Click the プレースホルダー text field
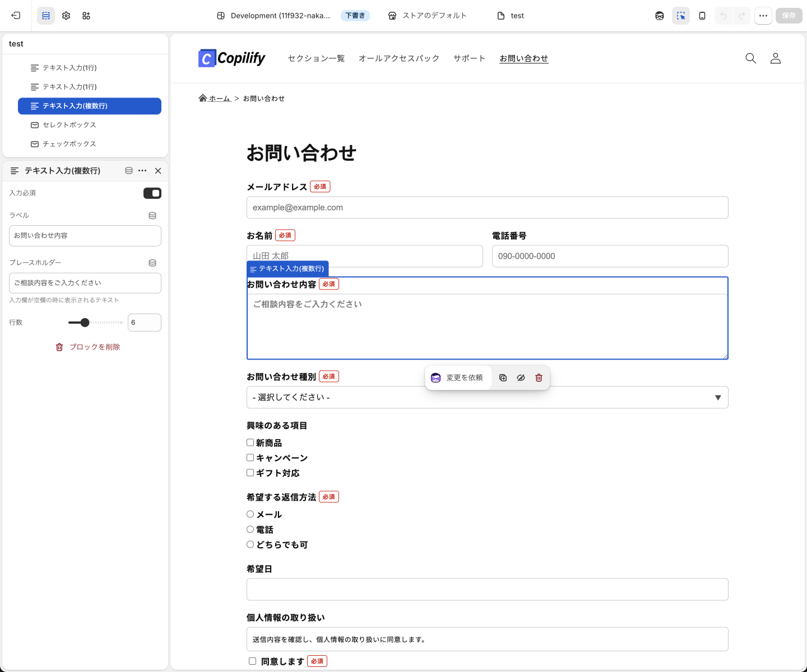 point(85,283)
